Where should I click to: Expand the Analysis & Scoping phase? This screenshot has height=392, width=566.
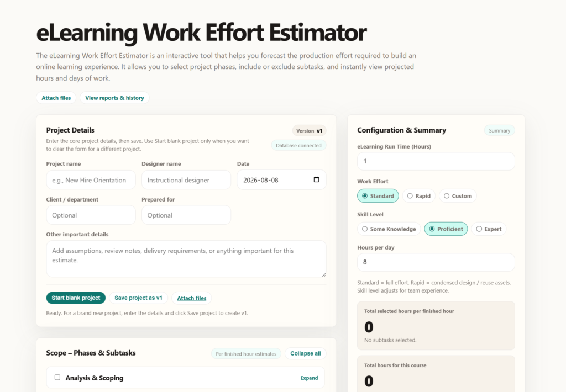[309, 378]
